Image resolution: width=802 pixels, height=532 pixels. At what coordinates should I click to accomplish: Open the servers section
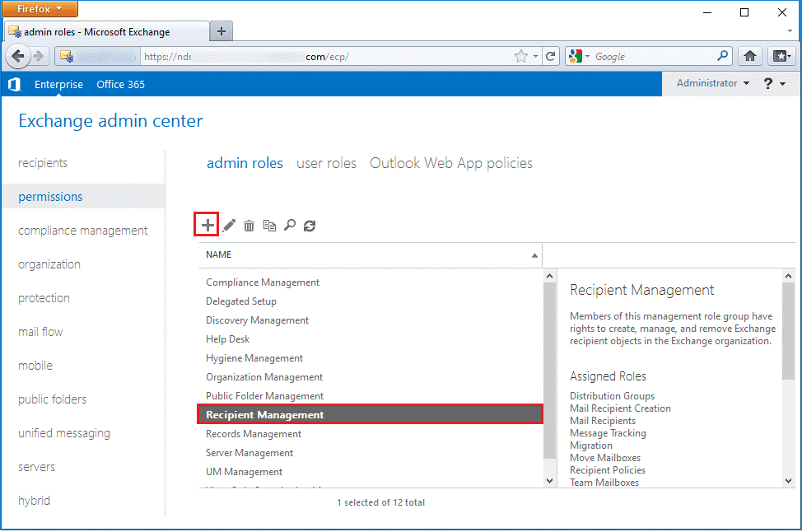coord(36,467)
